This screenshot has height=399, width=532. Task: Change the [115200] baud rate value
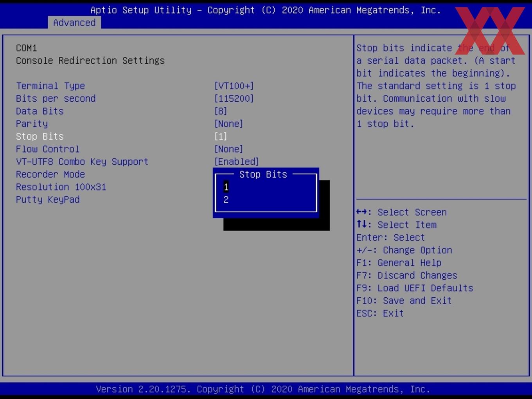[x=234, y=99]
